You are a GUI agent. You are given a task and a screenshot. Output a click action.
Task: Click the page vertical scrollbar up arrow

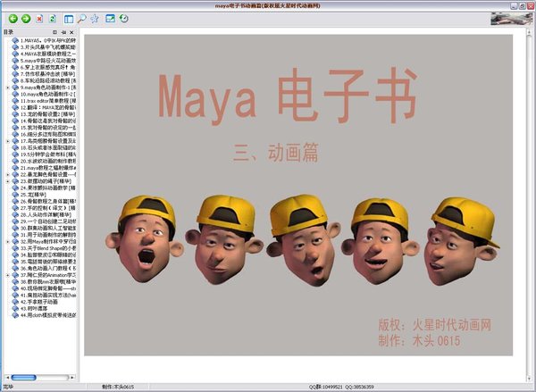click(x=530, y=32)
